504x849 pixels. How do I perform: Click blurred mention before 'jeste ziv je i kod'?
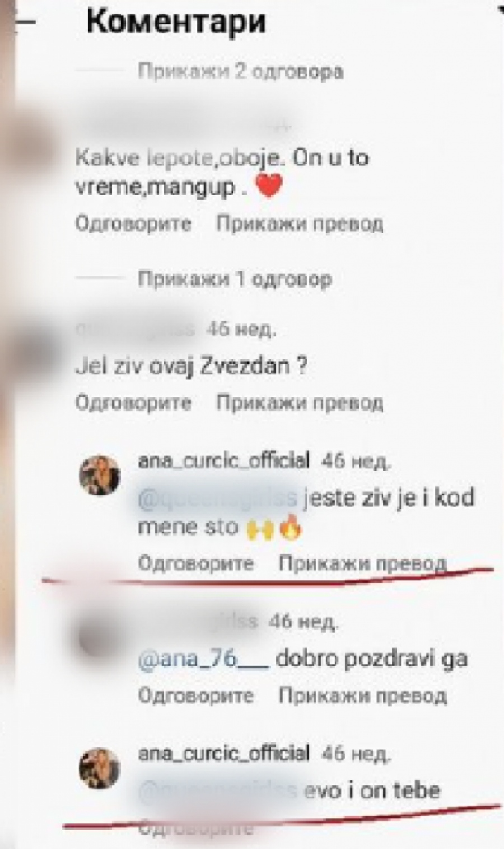coord(218,498)
